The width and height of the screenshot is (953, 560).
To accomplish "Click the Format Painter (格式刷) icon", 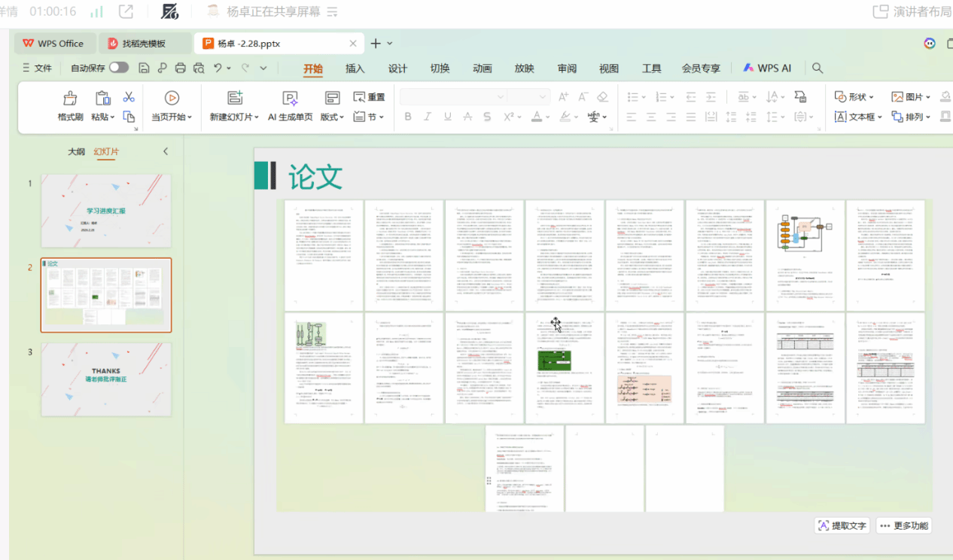I will (x=70, y=98).
